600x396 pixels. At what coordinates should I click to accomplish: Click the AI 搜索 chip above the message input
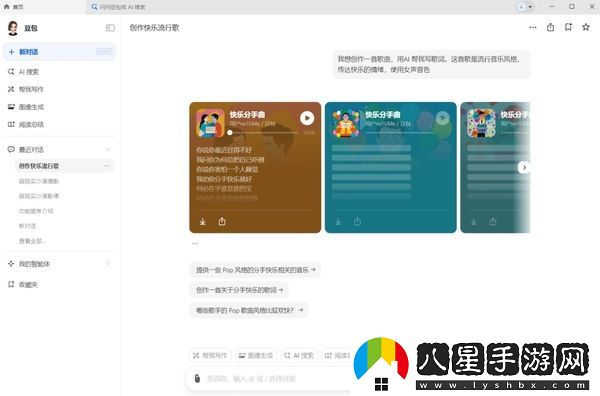click(x=299, y=355)
